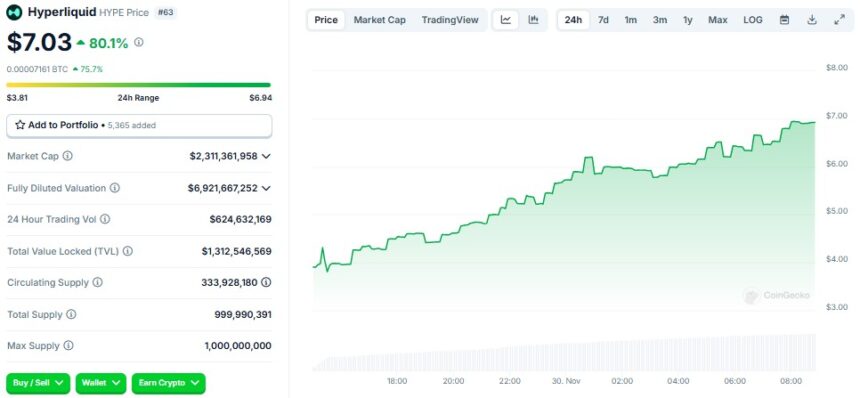This screenshot has width=860, height=398.
Task: Open Market Cap info tooltip icon
Action: click(67, 156)
